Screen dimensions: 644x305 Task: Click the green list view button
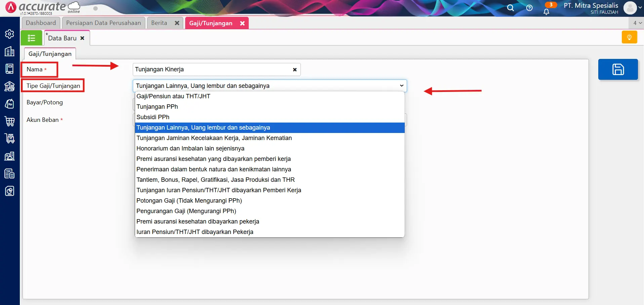tap(31, 38)
